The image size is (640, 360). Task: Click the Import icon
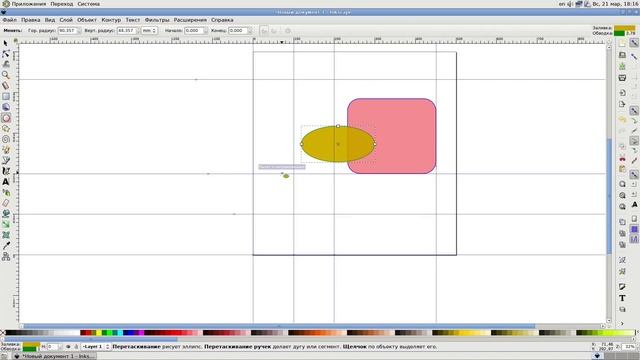622,93
